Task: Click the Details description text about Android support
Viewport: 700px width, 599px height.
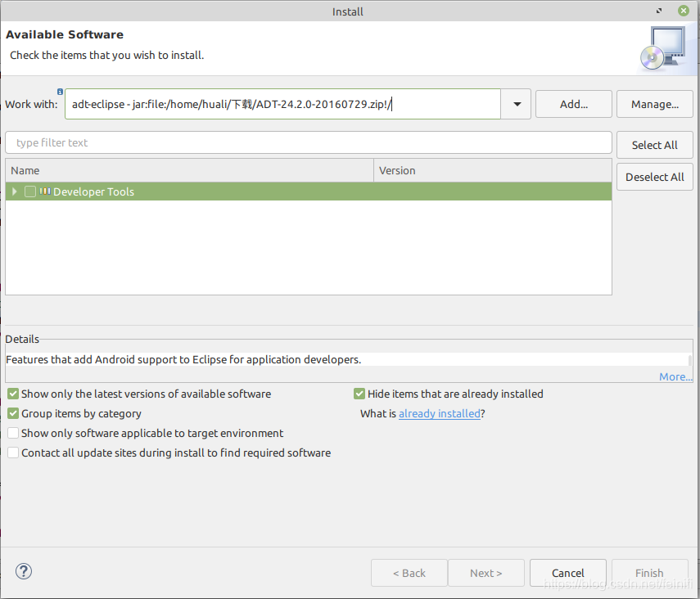Action: [x=183, y=359]
